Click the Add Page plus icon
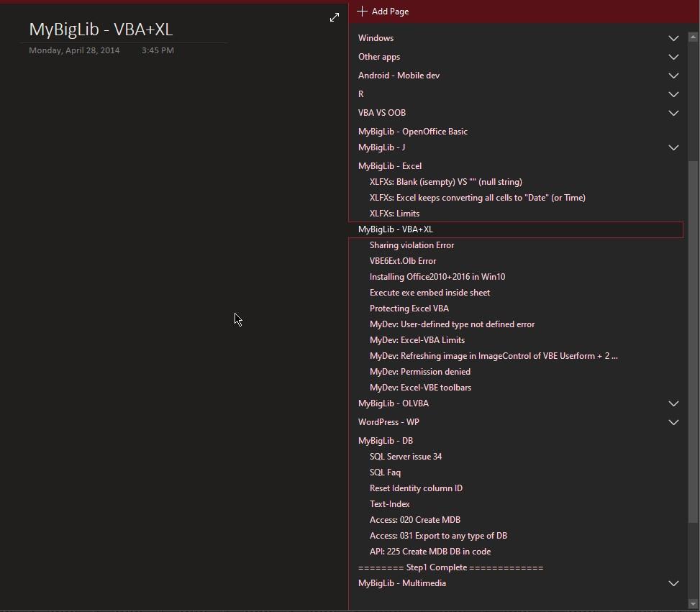Screen dimensions: 700x612 tap(362, 12)
